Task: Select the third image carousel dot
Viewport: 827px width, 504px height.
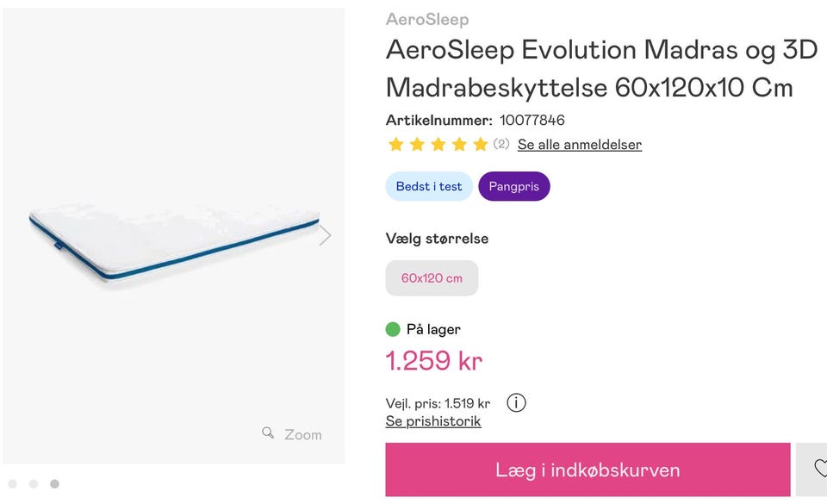Action: point(54,484)
